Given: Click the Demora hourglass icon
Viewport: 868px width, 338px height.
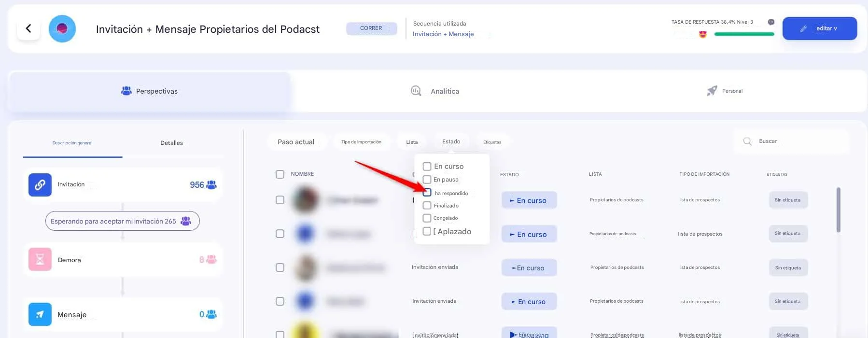Looking at the screenshot, I should tap(40, 260).
